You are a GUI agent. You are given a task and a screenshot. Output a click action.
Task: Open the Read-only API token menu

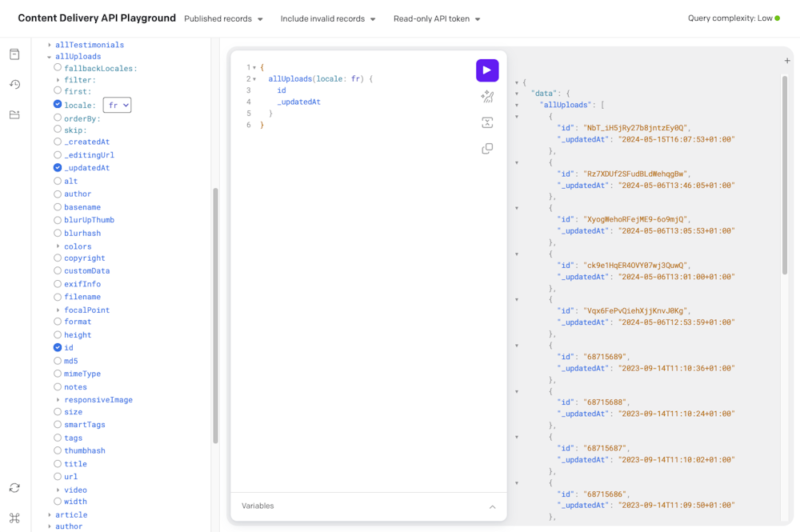(437, 18)
